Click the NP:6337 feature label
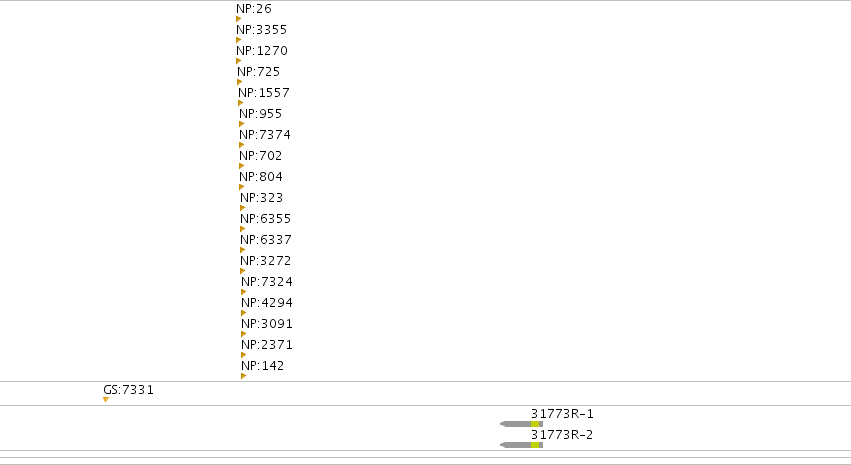The image size is (851, 465). [266, 240]
